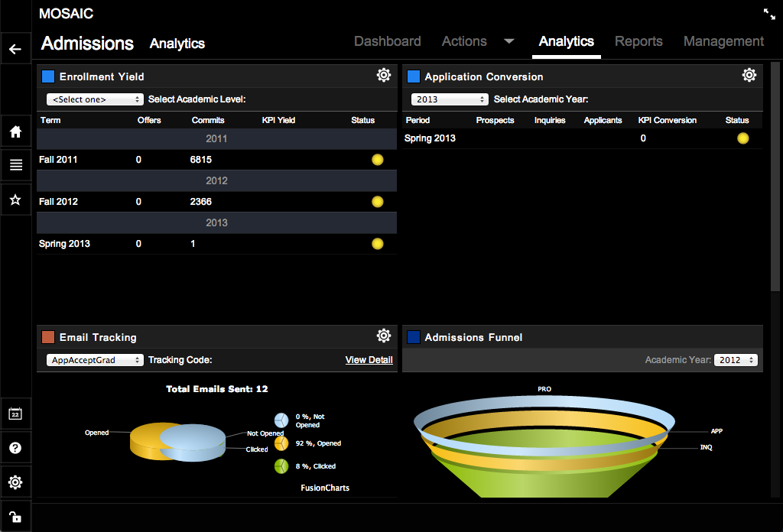Screen dimensions: 783x532
Task: Click the Enrollment Yield blue color square
Action: [x=48, y=76]
